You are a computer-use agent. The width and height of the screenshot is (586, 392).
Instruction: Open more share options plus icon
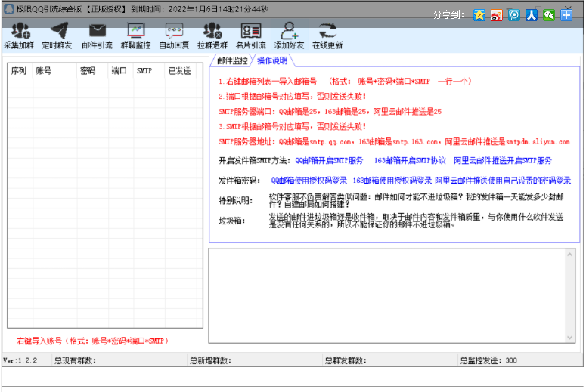tap(566, 15)
